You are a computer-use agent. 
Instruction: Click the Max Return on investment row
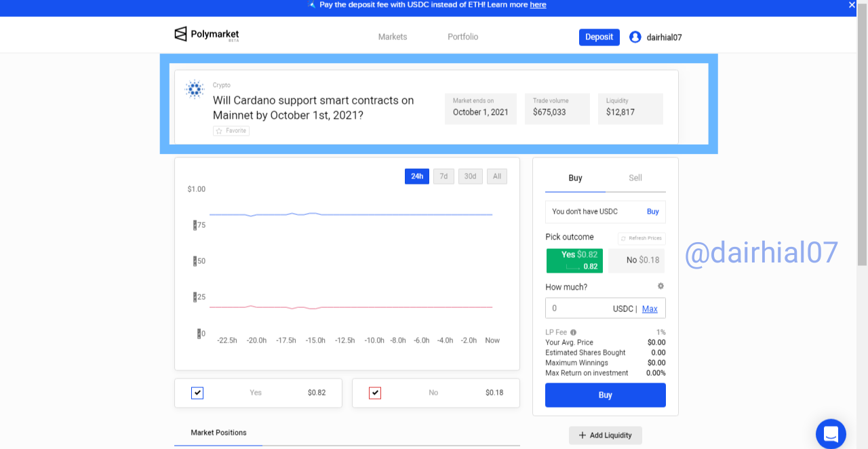(x=606, y=373)
